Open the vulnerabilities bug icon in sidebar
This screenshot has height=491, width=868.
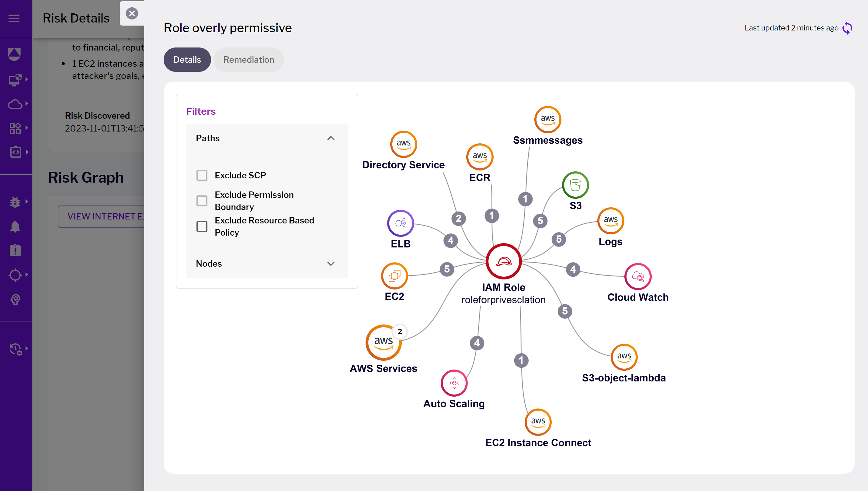tap(15, 202)
